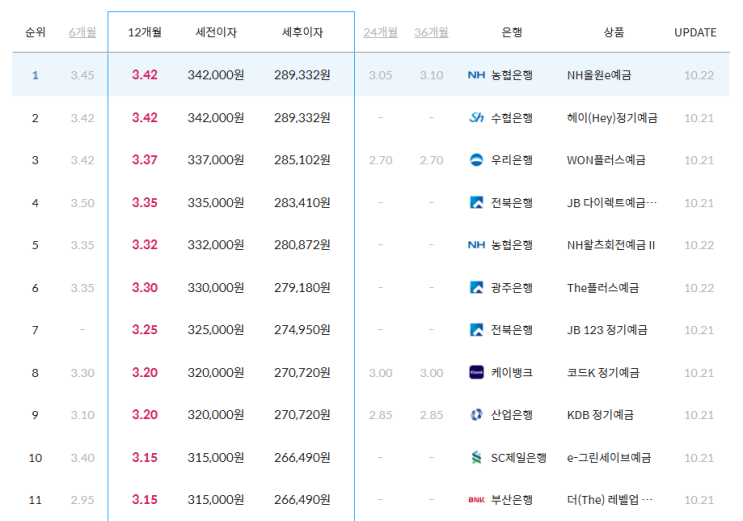Click 280,872원 after-tax interest
This screenshot has height=521, width=743.
coord(302,245)
